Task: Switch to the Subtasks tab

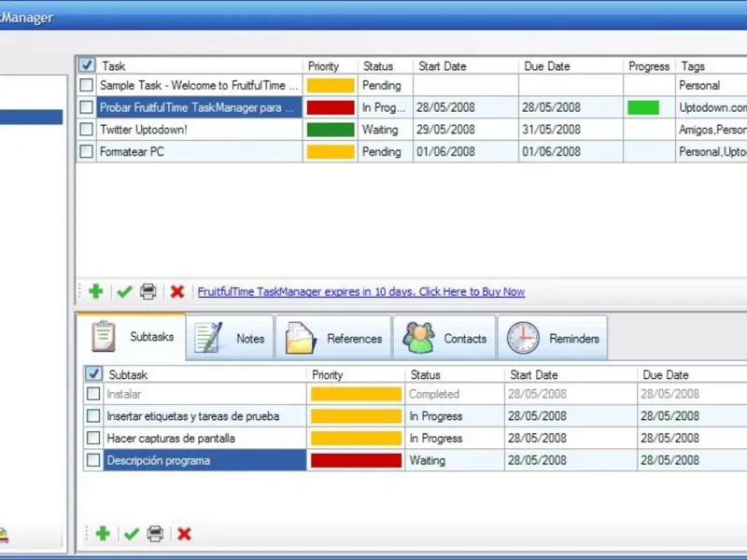Action: click(x=131, y=337)
